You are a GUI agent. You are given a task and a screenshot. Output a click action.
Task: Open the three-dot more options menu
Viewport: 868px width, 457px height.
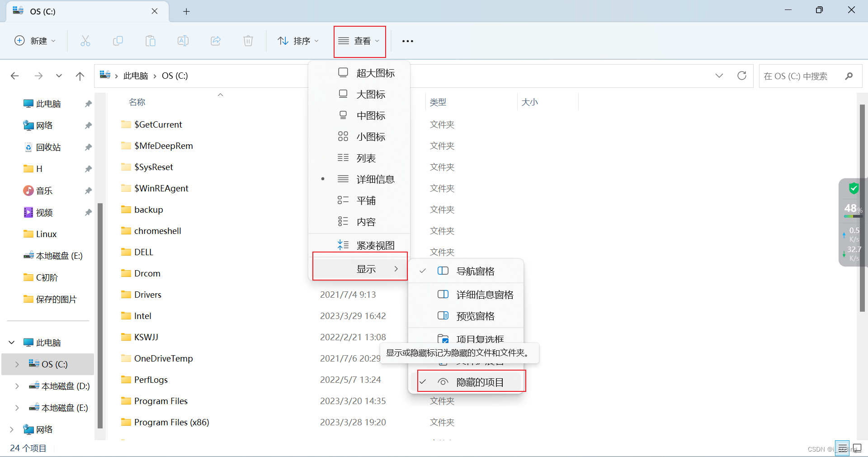[x=407, y=41]
